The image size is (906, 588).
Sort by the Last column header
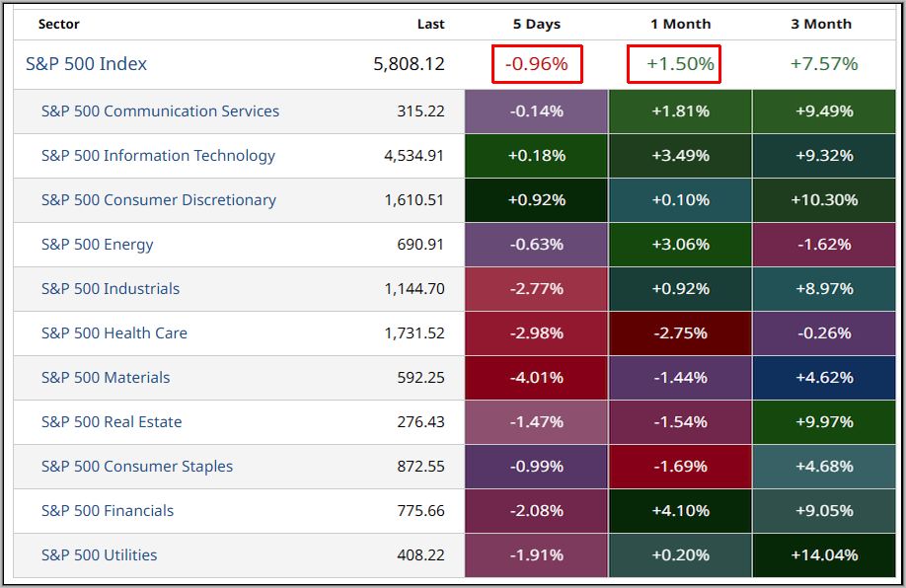(x=430, y=24)
